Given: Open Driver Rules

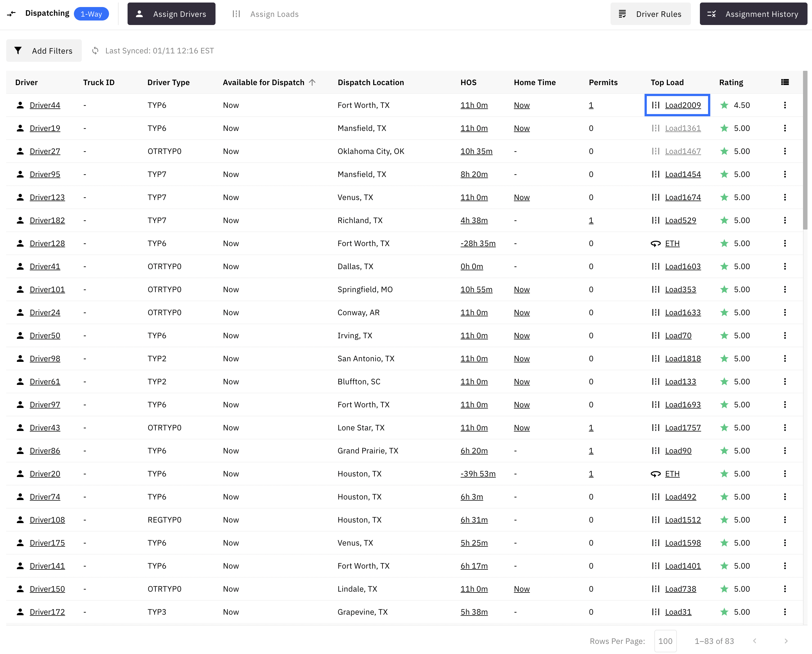Looking at the screenshot, I should tap(650, 14).
